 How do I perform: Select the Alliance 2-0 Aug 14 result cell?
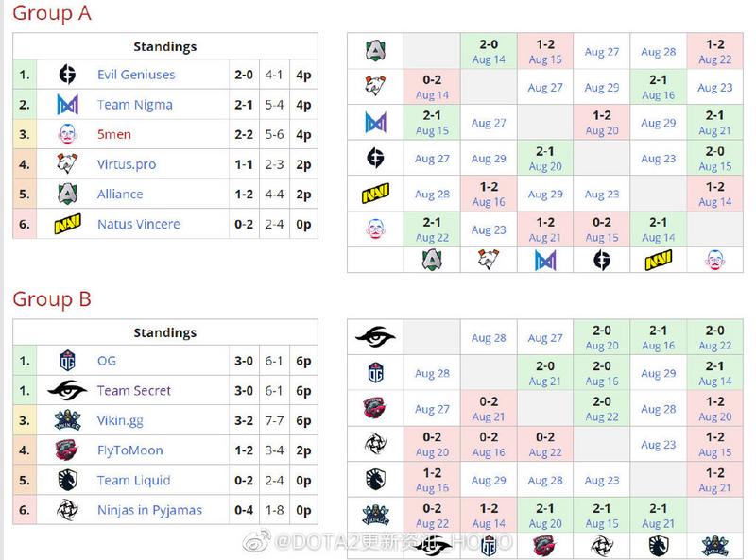click(x=489, y=52)
